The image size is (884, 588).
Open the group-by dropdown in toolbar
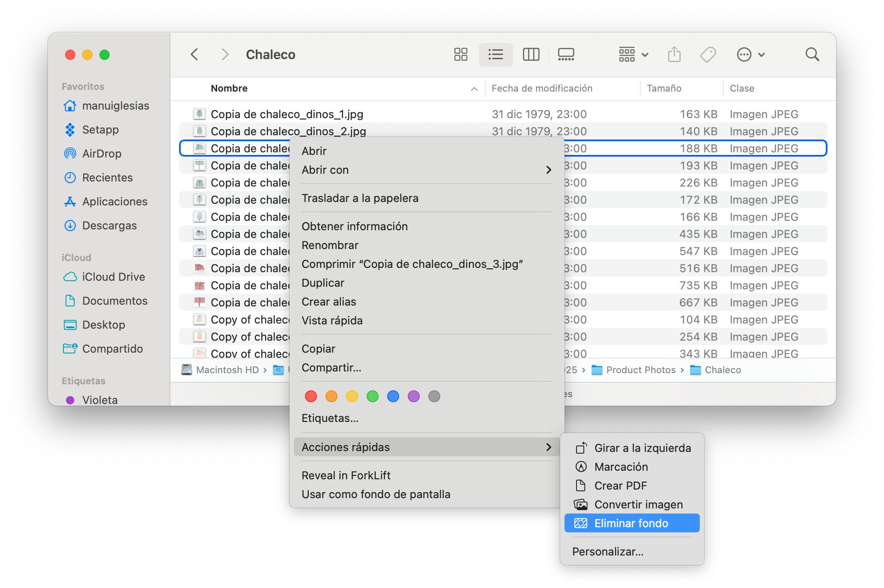[633, 54]
